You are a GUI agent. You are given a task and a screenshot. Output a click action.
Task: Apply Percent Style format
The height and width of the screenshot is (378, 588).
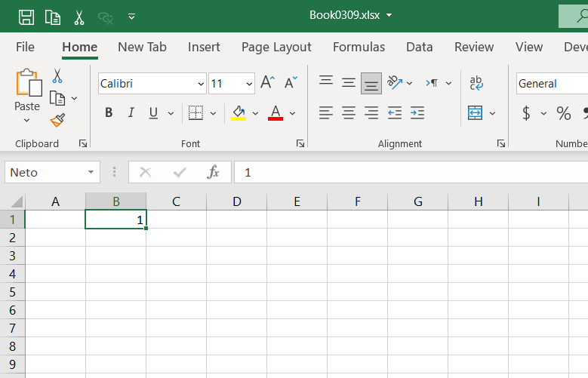[564, 113]
